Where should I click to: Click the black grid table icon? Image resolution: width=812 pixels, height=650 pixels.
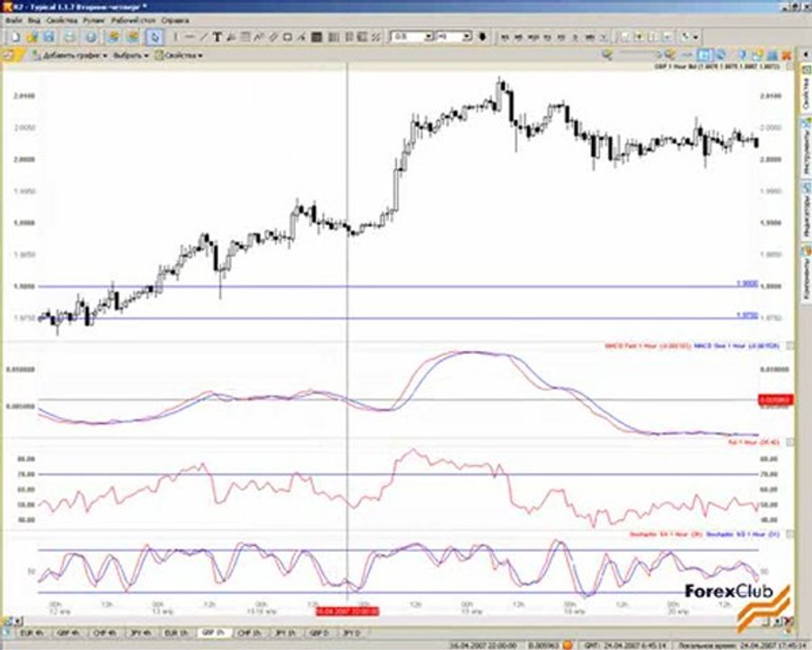[317, 37]
